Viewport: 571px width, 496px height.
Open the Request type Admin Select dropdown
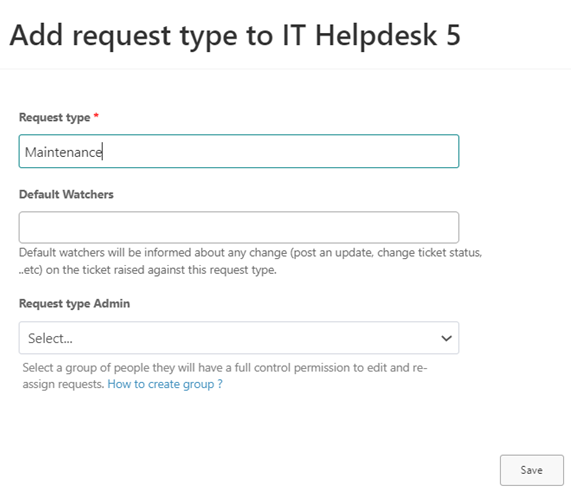[239, 338]
